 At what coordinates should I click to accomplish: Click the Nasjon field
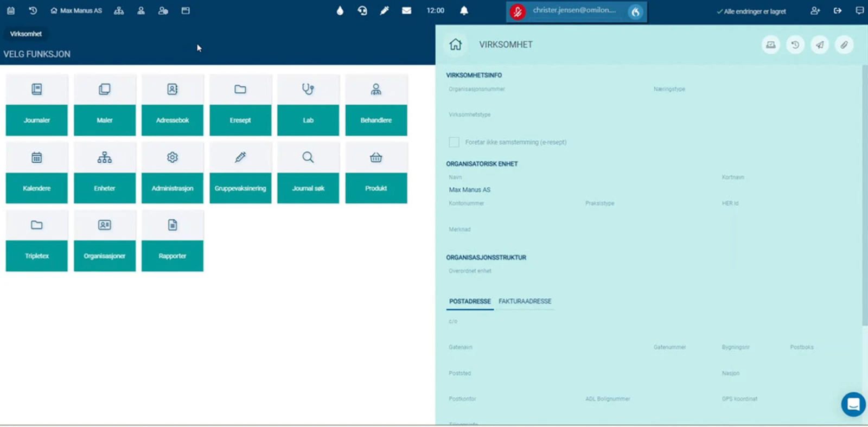(786, 379)
